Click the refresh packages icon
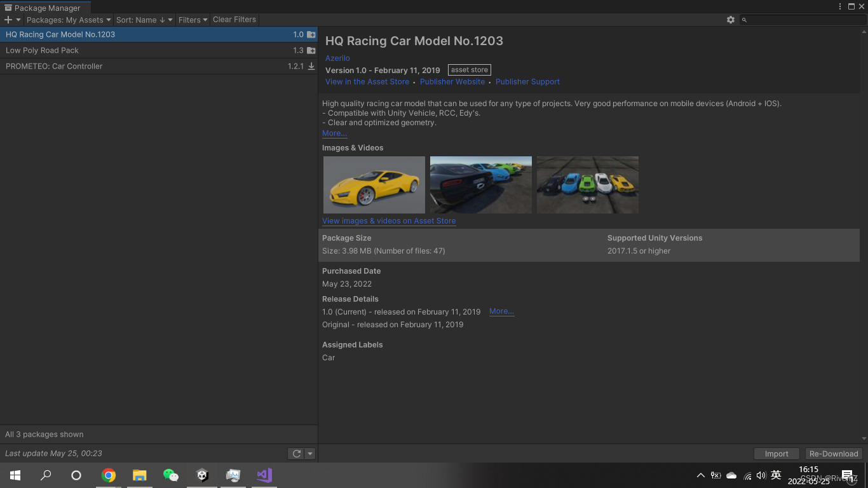Image resolution: width=868 pixels, height=488 pixels. pos(296,453)
